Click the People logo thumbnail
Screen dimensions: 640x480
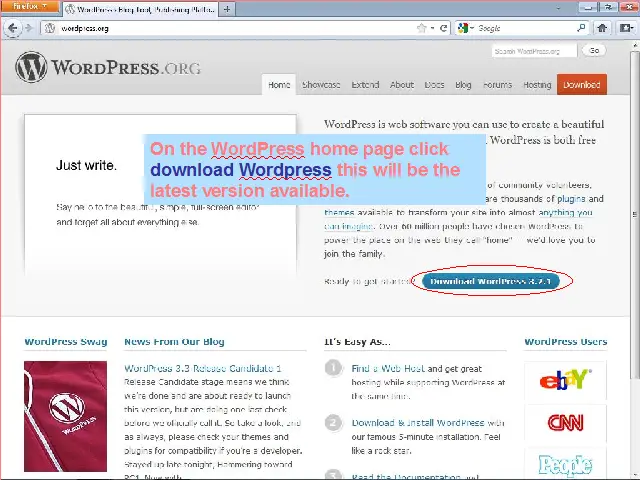pyautogui.click(x=565, y=464)
